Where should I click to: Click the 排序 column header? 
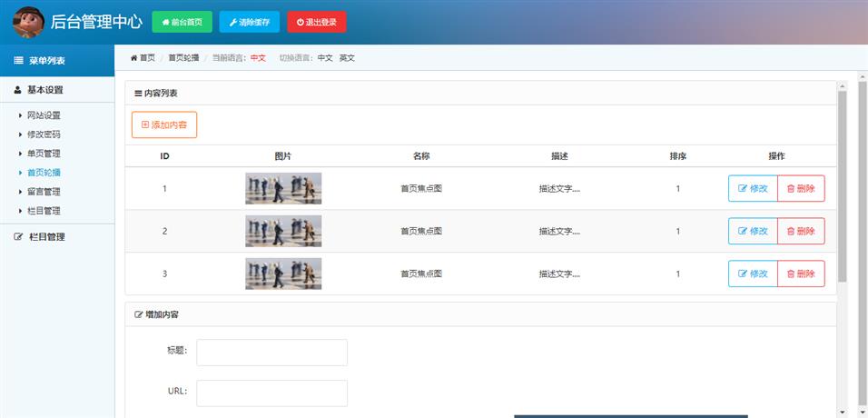pos(678,156)
